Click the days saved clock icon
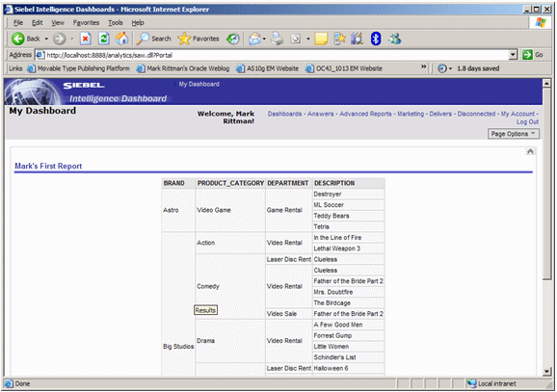 tap(442, 68)
